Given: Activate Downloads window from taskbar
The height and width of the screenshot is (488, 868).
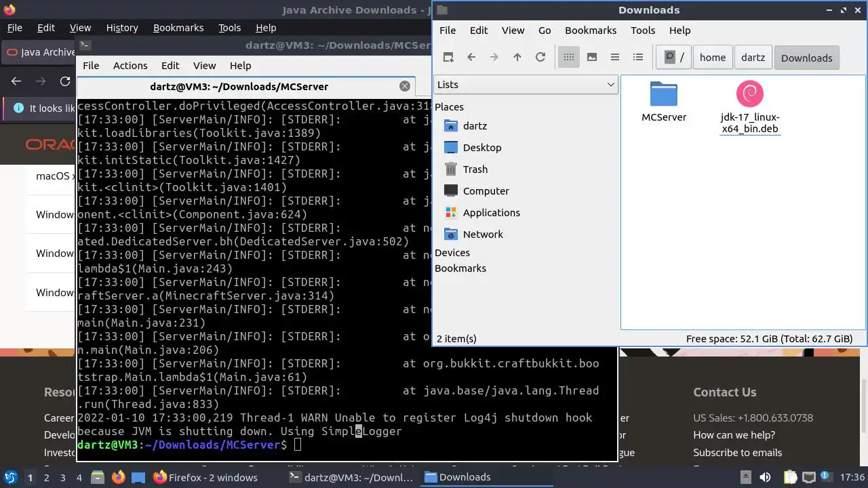Looking at the screenshot, I should pos(486,477).
